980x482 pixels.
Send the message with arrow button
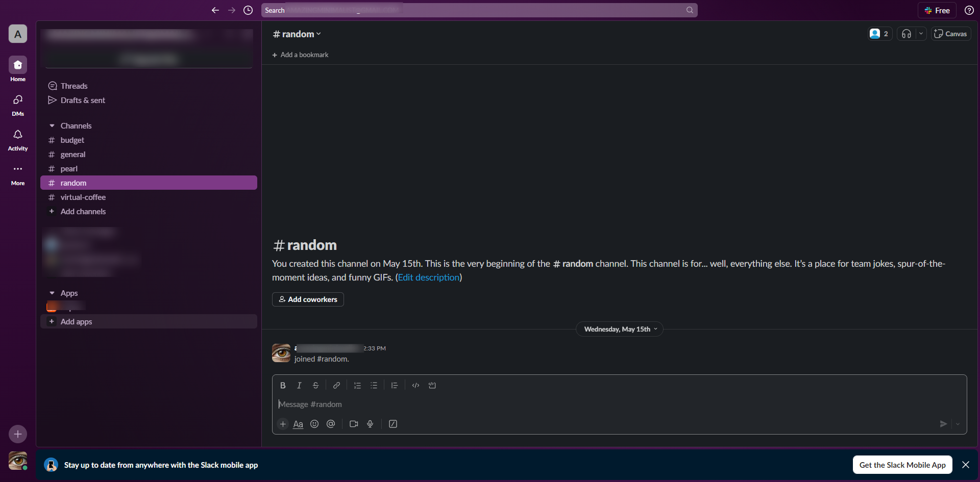943,424
